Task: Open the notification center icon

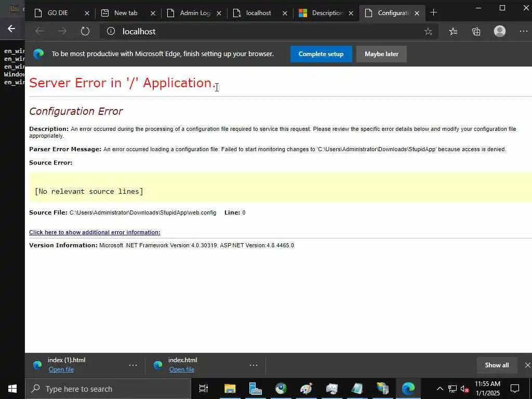Action: click(515, 389)
